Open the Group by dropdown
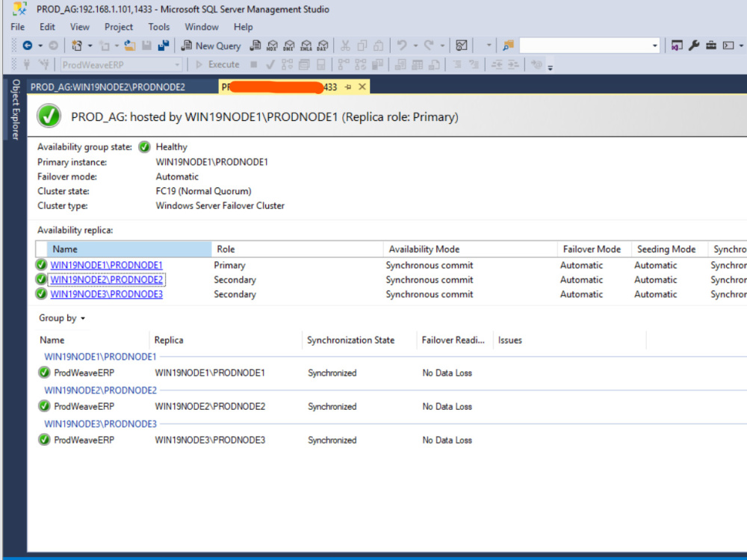Image resolution: width=747 pixels, height=560 pixels. tap(61, 318)
